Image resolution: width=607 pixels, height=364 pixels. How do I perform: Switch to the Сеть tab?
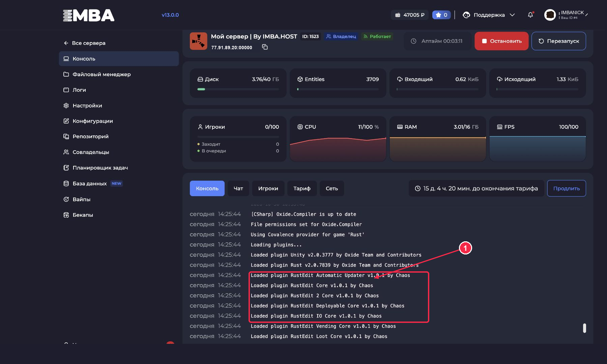332,188
